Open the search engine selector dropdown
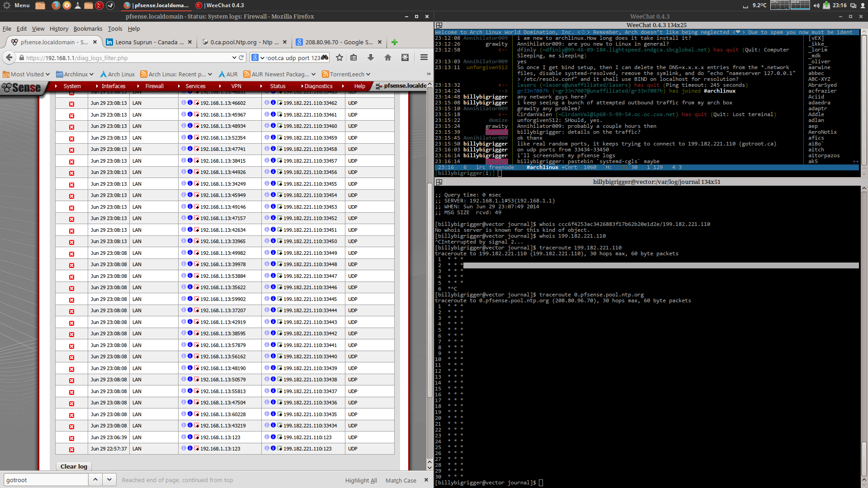This screenshot has height=488, width=868. pyautogui.click(x=258, y=57)
